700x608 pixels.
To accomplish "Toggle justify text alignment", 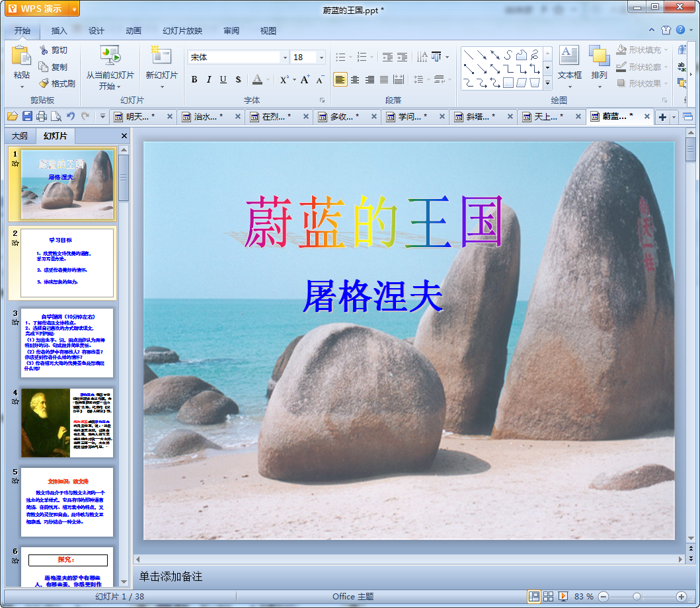I will coord(384,79).
